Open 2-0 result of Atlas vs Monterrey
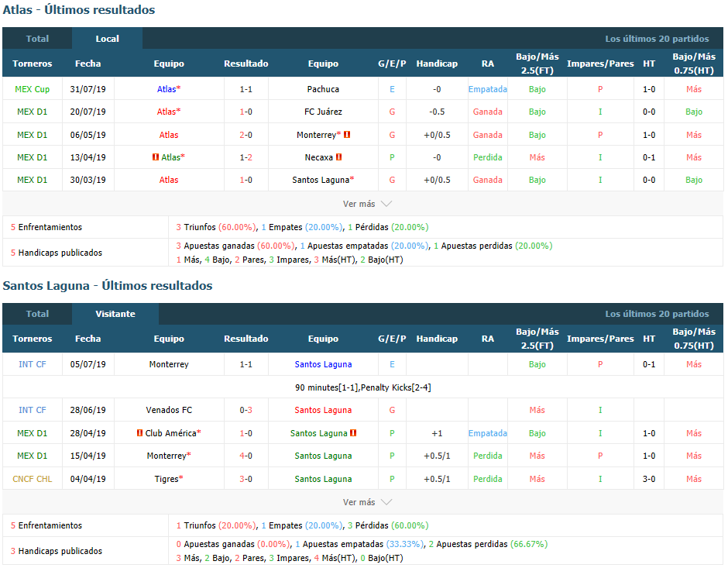 coord(246,135)
